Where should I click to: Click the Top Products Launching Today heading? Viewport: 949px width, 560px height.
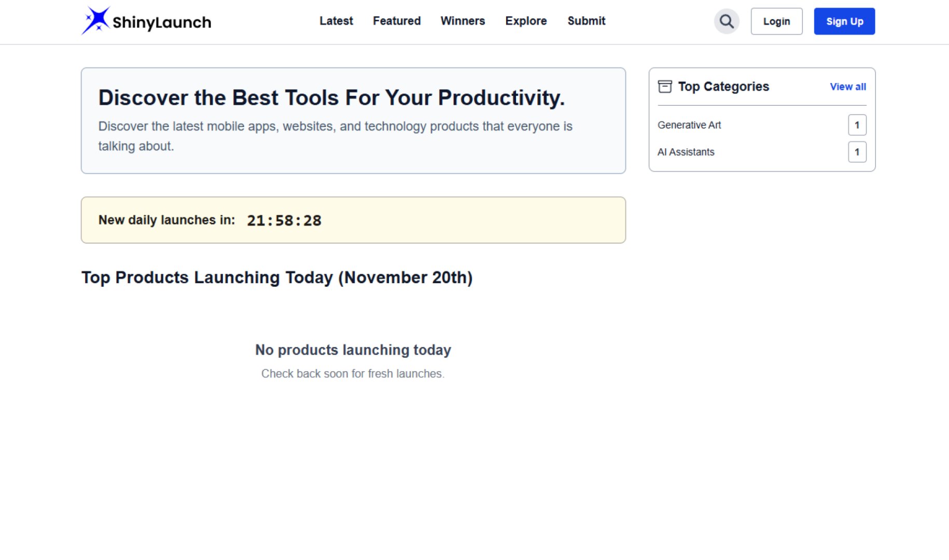coord(277,277)
